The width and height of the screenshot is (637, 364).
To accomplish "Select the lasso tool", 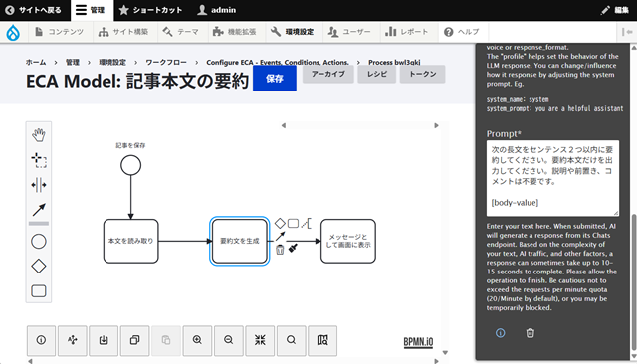I will coord(39,160).
